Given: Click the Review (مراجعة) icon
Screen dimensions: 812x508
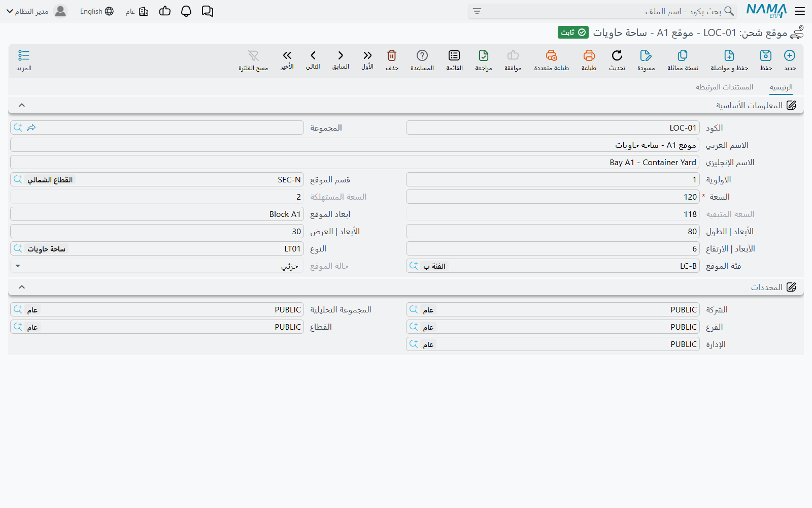Looking at the screenshot, I should coord(484,55).
